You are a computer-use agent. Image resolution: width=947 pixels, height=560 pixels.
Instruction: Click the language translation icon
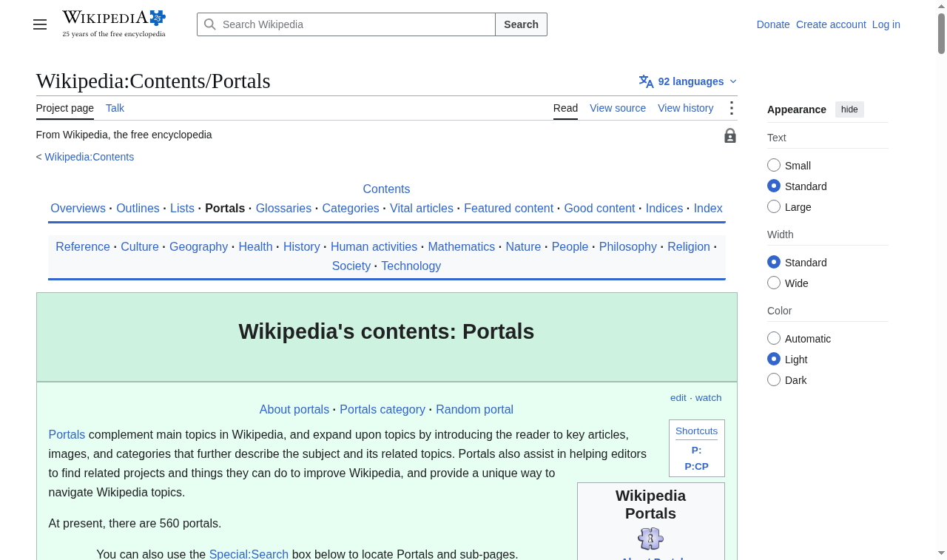(x=646, y=81)
